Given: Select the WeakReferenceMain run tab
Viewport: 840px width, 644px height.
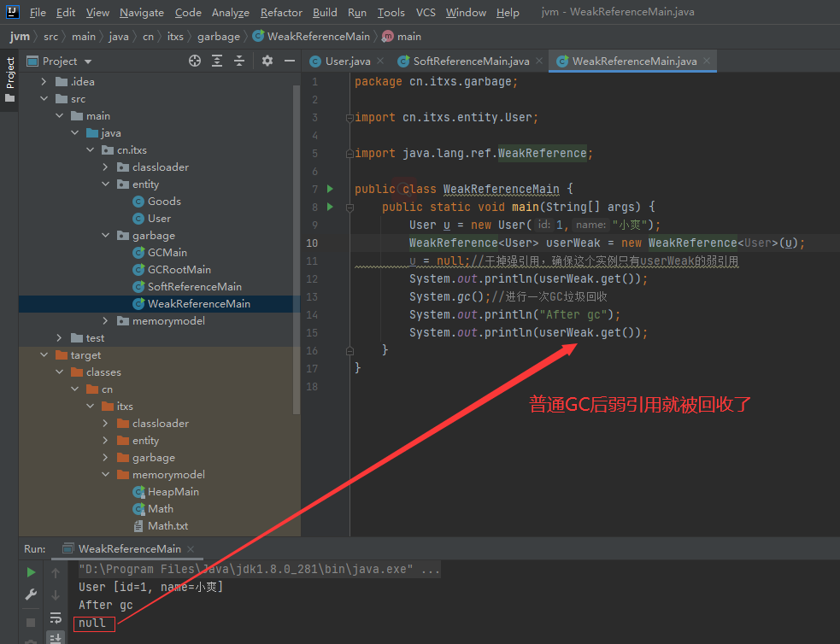Looking at the screenshot, I should click(129, 548).
